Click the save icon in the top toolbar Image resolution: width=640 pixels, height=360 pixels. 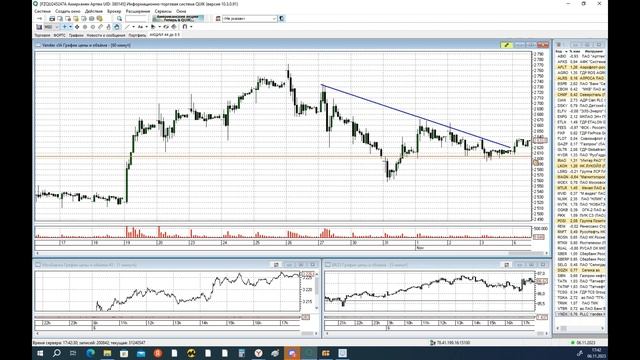pyautogui.click(x=52, y=19)
